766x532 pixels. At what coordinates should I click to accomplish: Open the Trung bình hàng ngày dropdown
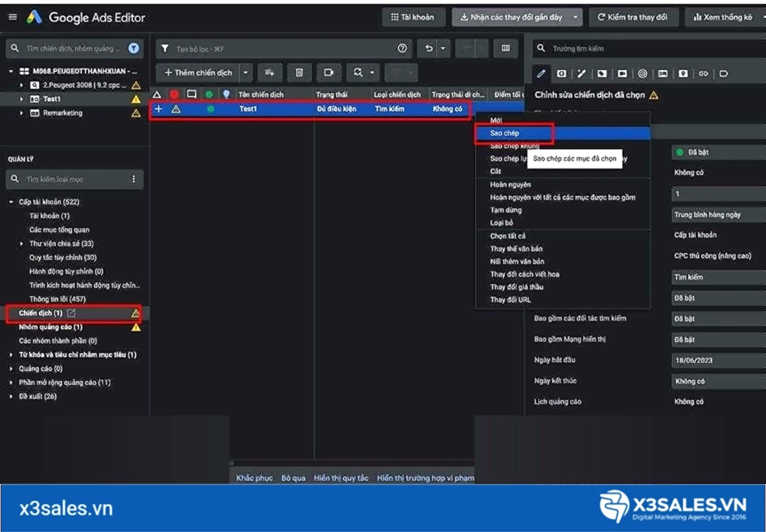click(x=718, y=214)
